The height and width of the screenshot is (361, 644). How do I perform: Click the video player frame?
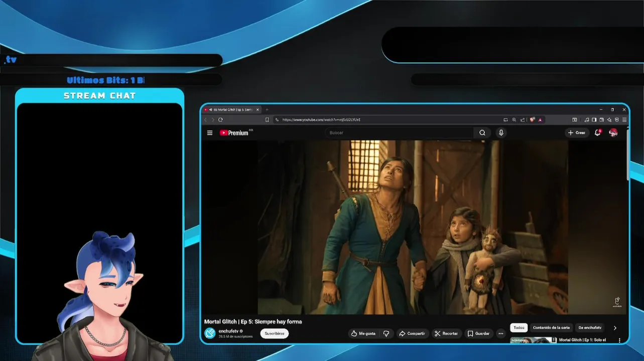415,227
